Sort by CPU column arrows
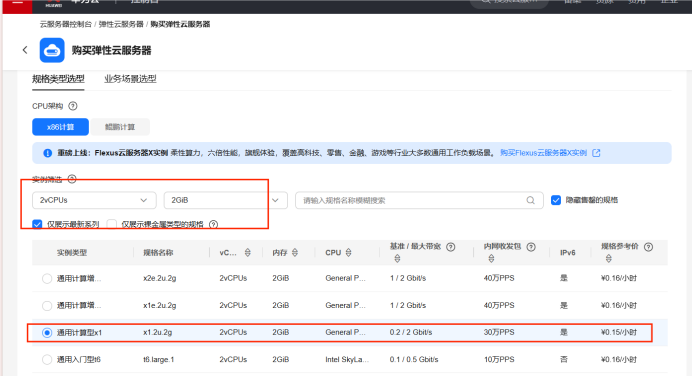This screenshot has height=376, width=692. click(349, 252)
